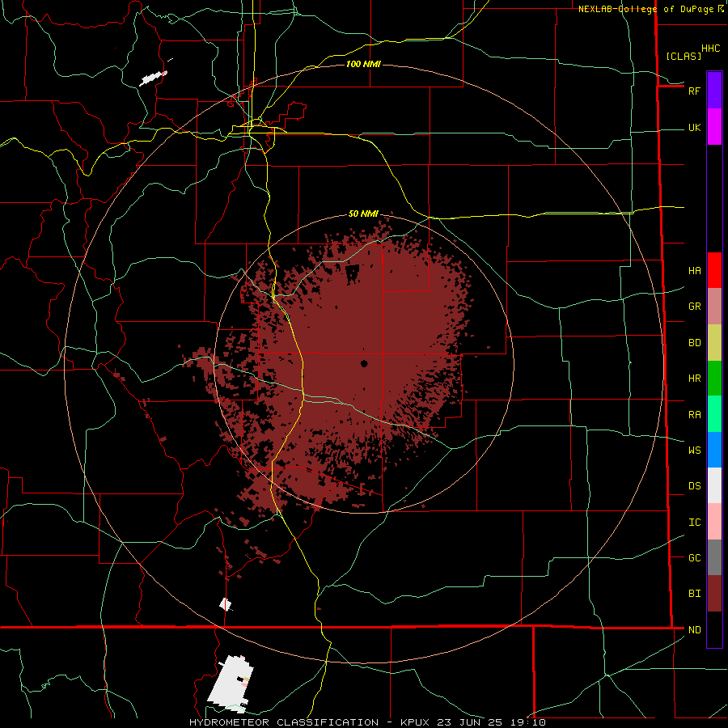Viewport: 728px width, 728px height.
Task: Click the GC legend label
Action: (x=694, y=558)
